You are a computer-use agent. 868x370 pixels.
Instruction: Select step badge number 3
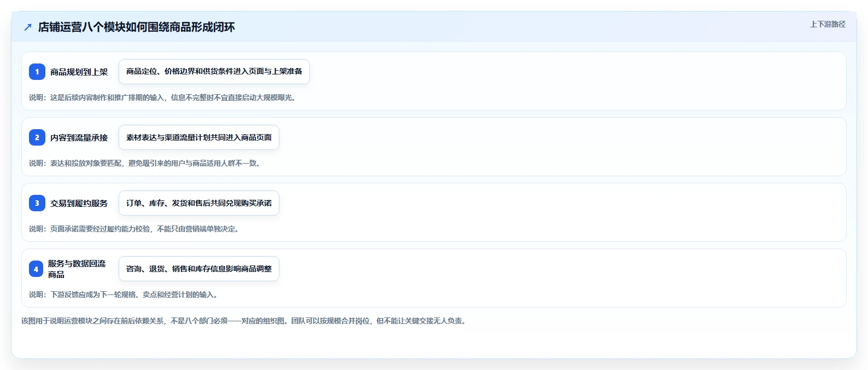coord(37,203)
